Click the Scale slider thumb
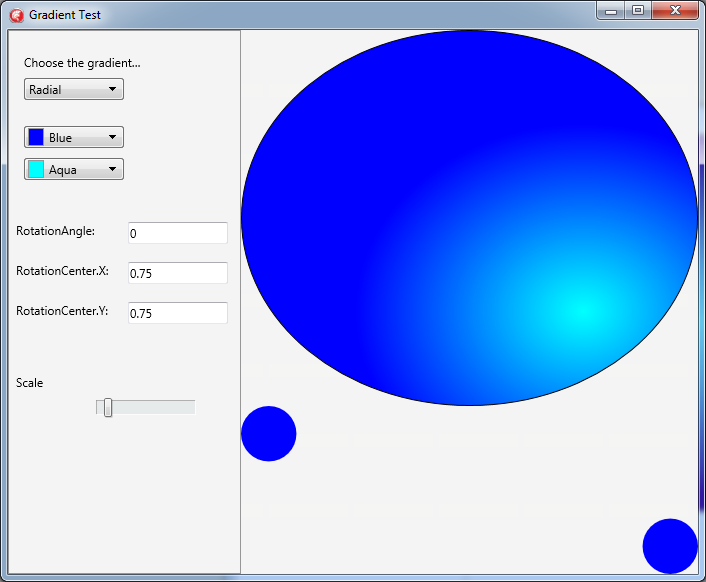 (x=108, y=407)
